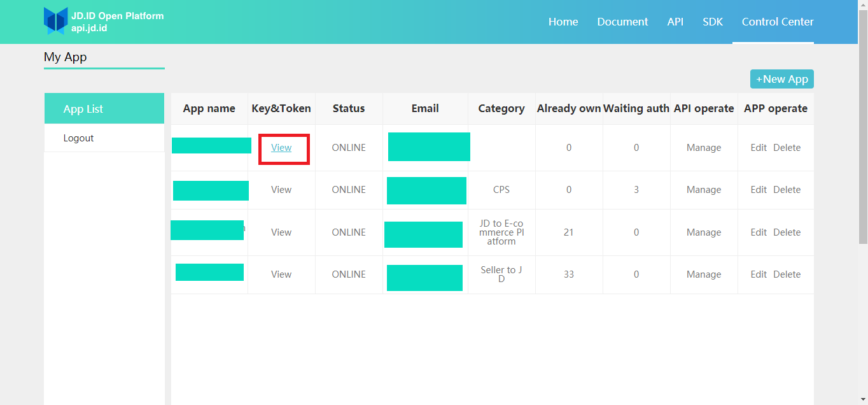868x405 pixels.
Task: Click the APP operate column header
Action: (776, 108)
